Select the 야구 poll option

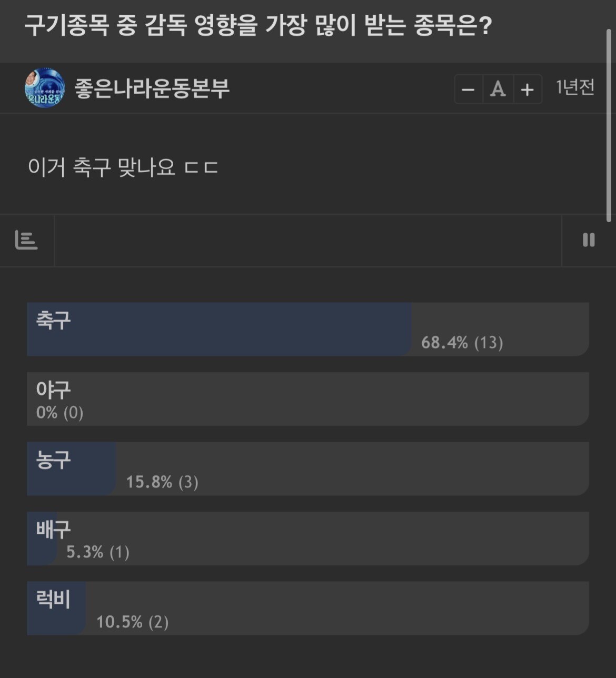pyautogui.click(x=307, y=399)
